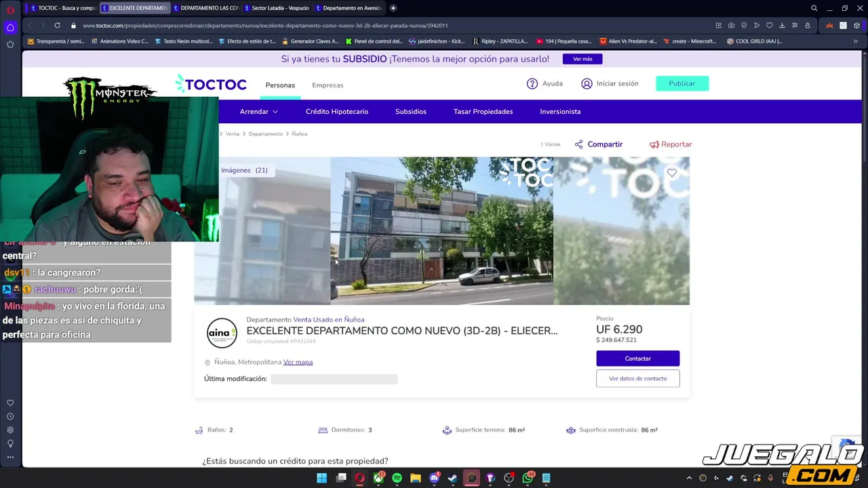This screenshot has height=488, width=868.
Task: Open the Subsidios menu item
Action: pos(411,112)
